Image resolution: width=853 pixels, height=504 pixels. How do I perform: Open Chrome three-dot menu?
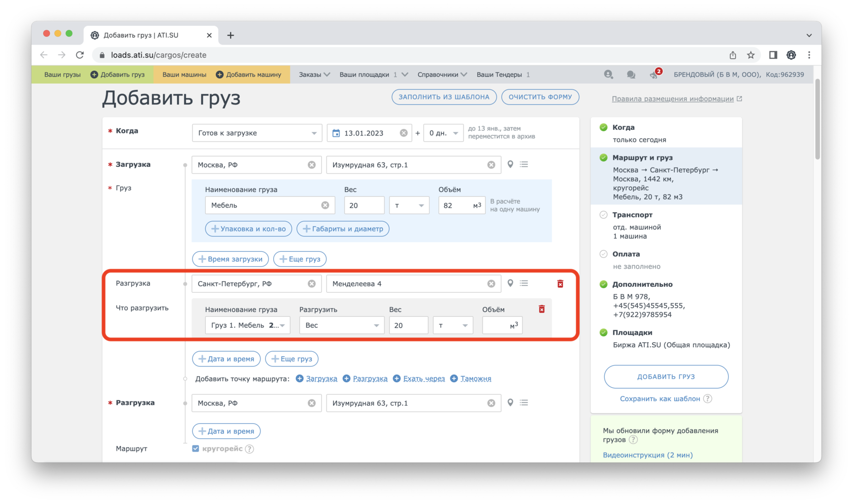809,55
